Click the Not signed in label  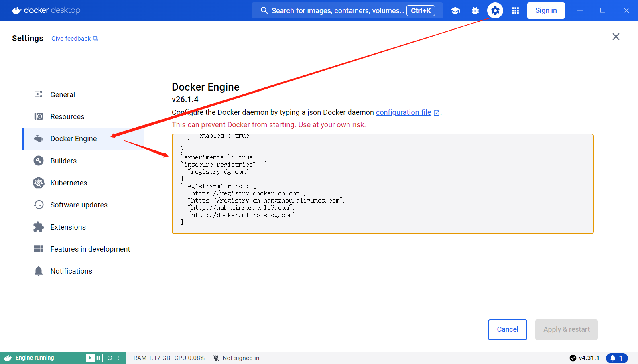pyautogui.click(x=241, y=358)
